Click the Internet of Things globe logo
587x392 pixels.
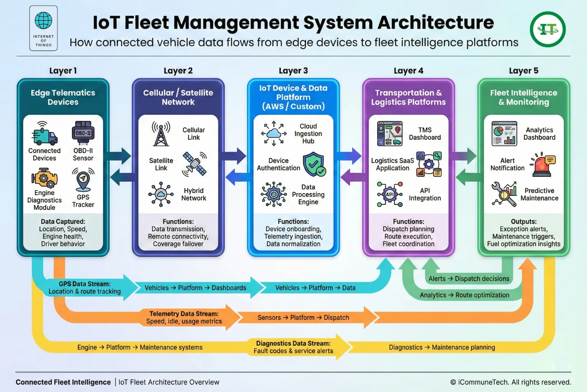(44, 28)
